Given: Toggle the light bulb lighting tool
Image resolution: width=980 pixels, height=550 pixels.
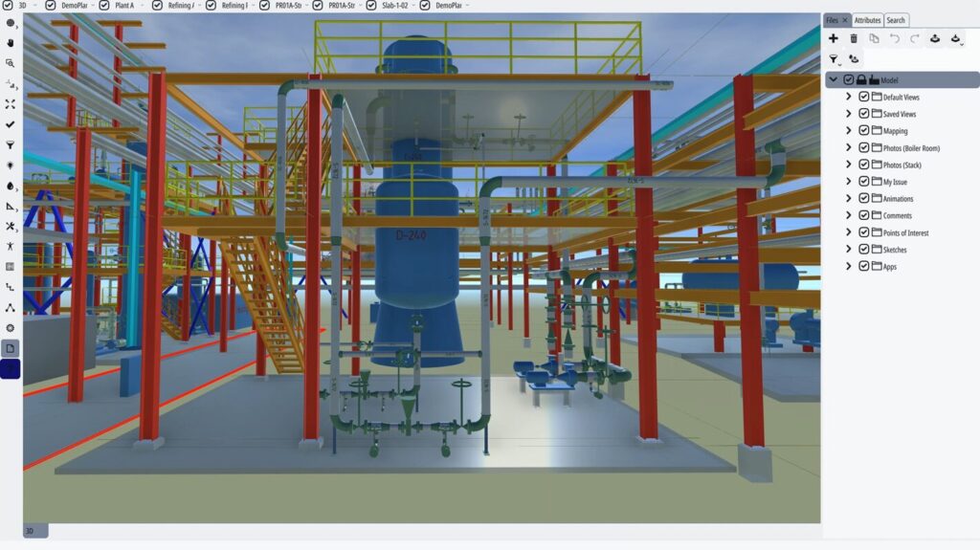Looking at the screenshot, I should [x=10, y=165].
